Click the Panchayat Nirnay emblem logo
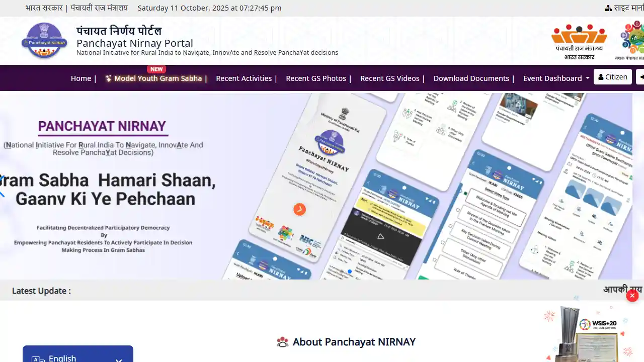This screenshot has height=362, width=644. coord(44,41)
